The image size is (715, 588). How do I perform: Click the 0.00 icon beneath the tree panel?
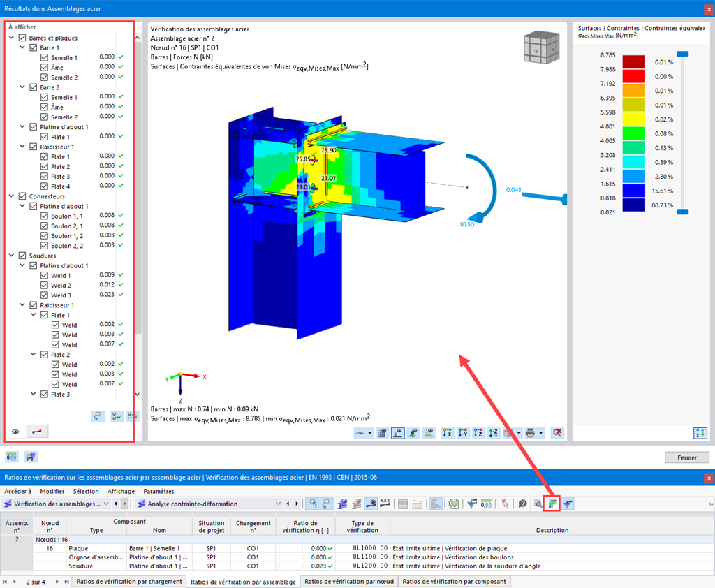pos(11,457)
